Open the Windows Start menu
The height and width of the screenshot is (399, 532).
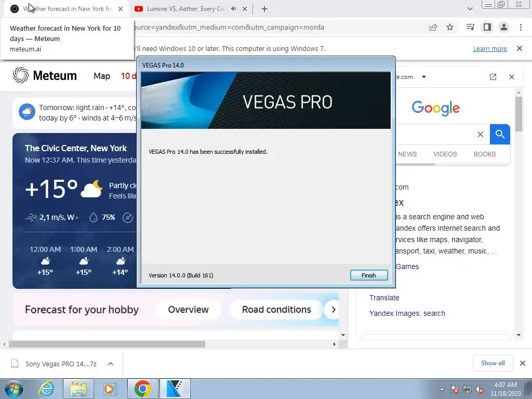pyautogui.click(x=14, y=389)
